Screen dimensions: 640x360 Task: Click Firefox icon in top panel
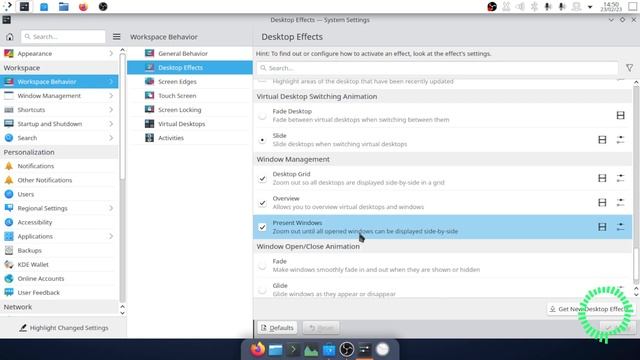[x=83, y=7]
